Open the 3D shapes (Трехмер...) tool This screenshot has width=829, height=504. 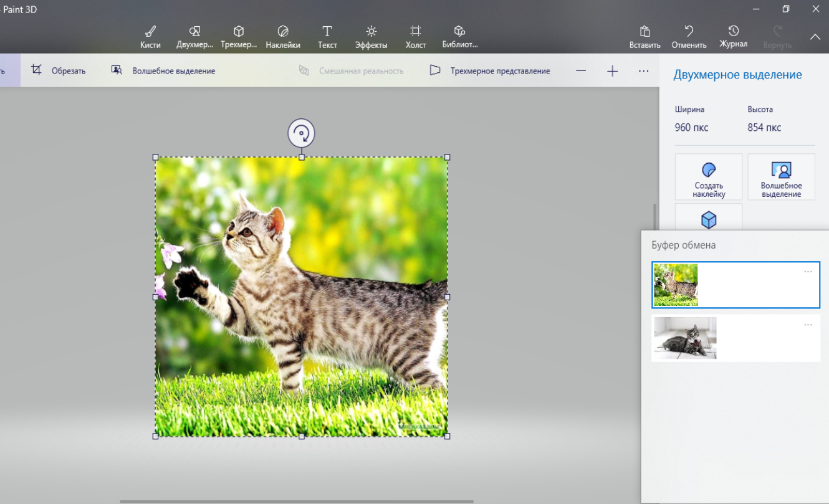[239, 37]
